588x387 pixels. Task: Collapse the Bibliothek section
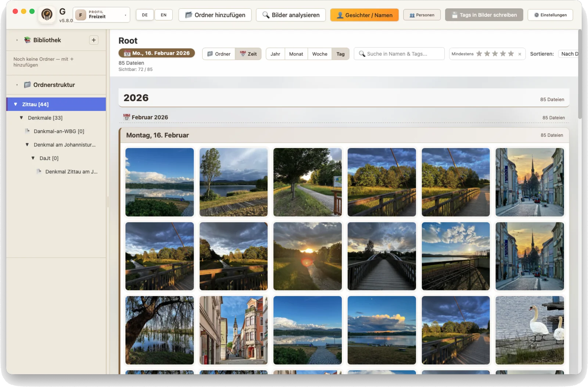[x=17, y=40]
